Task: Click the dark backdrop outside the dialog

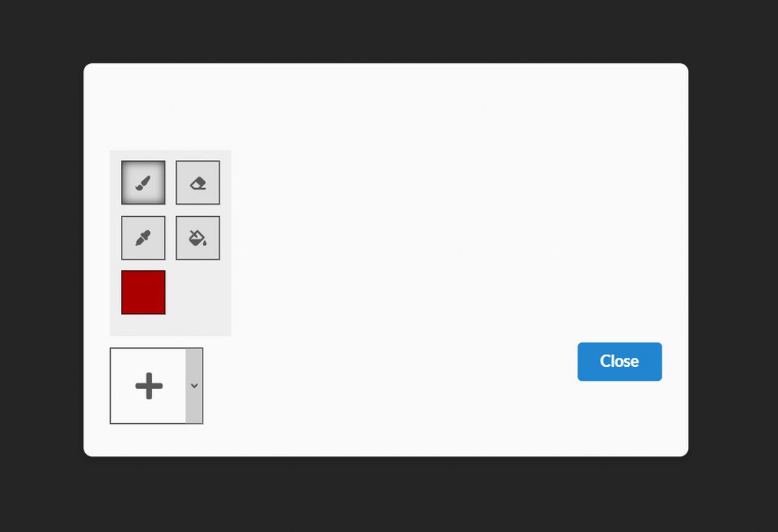Action: coord(389,30)
